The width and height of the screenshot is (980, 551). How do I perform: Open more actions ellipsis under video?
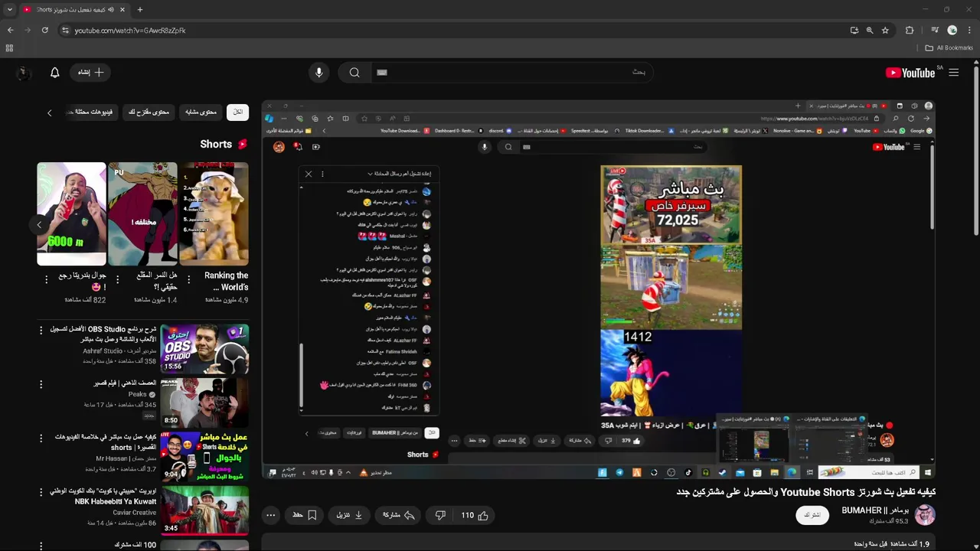(270, 516)
